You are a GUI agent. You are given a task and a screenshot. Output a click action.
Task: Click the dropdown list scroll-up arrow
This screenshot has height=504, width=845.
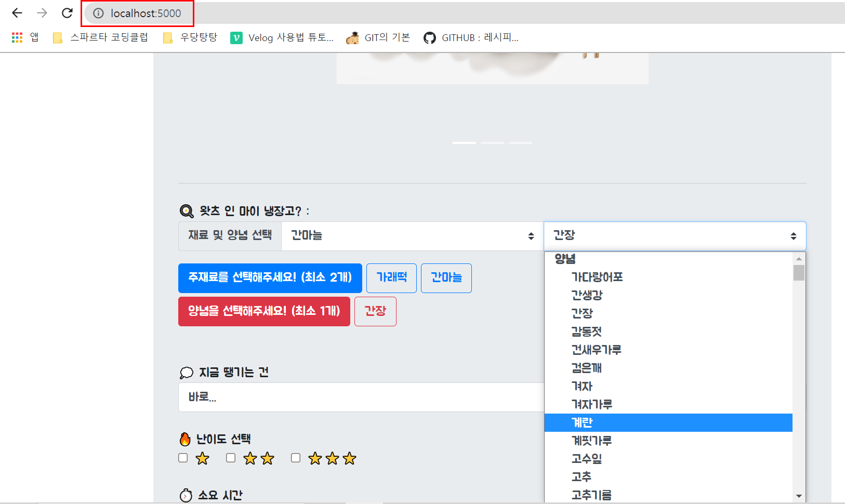799,258
